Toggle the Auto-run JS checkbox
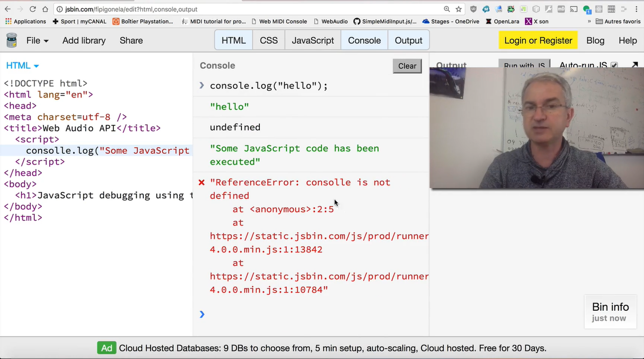The width and height of the screenshot is (644, 359). pyautogui.click(x=614, y=65)
